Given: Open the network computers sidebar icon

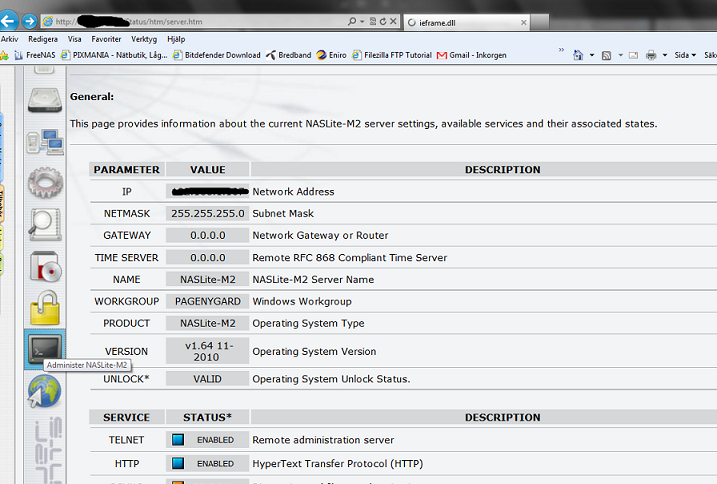Looking at the screenshot, I should [45, 141].
